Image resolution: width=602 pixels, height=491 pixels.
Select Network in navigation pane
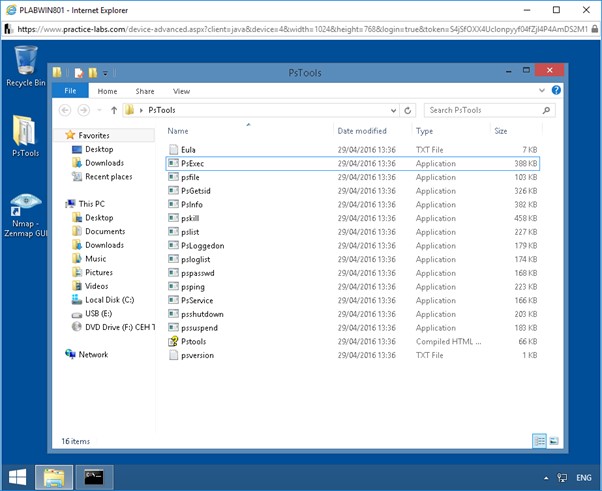click(x=93, y=354)
